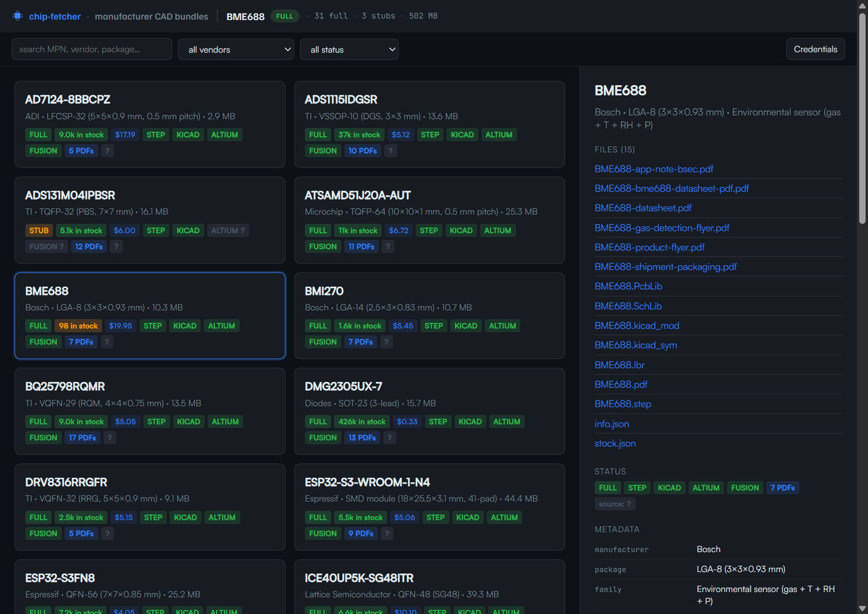Image resolution: width=868 pixels, height=614 pixels.
Task: Click the manufacturer value Bosch in metadata
Action: click(x=709, y=549)
